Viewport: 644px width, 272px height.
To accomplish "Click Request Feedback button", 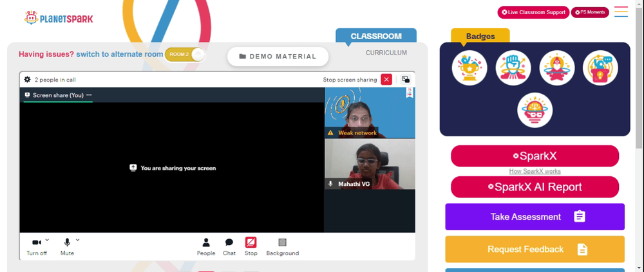I will pyautogui.click(x=535, y=249).
